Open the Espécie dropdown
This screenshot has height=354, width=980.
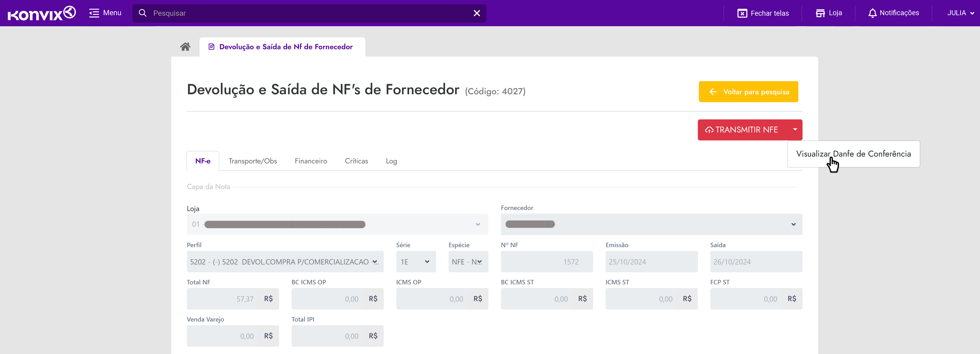pos(468,262)
